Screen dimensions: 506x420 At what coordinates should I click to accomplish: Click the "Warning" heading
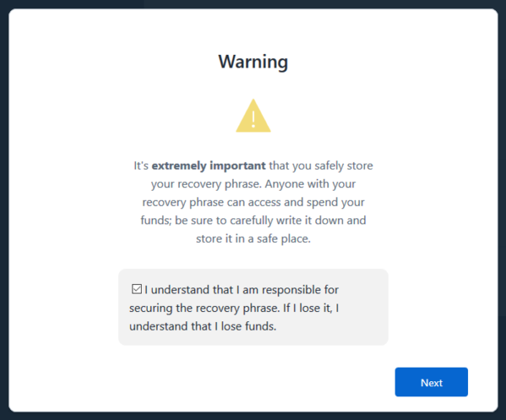tap(253, 62)
